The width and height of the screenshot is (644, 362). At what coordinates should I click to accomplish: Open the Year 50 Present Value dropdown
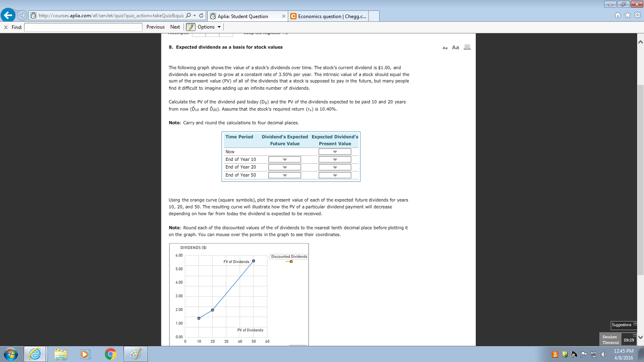335,175
